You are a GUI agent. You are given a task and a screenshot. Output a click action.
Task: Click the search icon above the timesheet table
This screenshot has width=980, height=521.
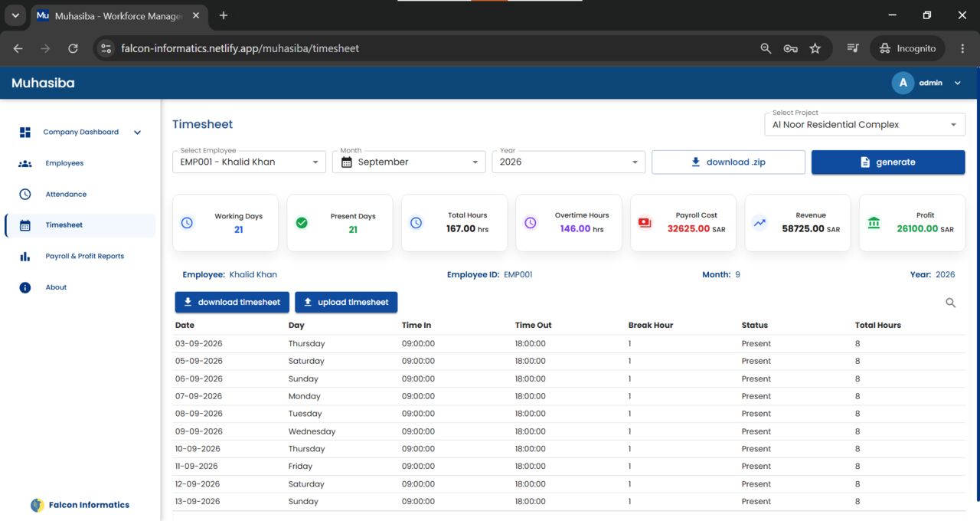point(951,303)
